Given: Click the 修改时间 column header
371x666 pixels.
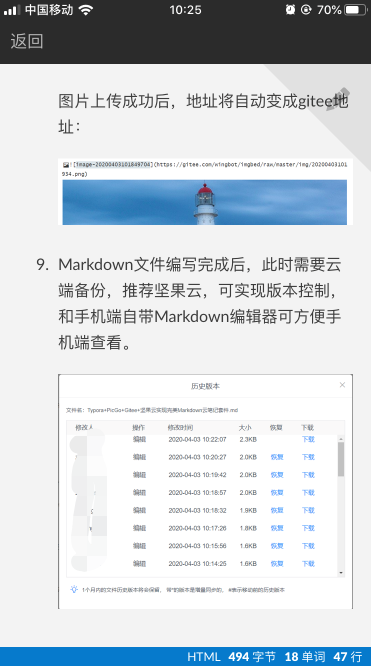Looking at the screenshot, I should pyautogui.click(x=180, y=428).
